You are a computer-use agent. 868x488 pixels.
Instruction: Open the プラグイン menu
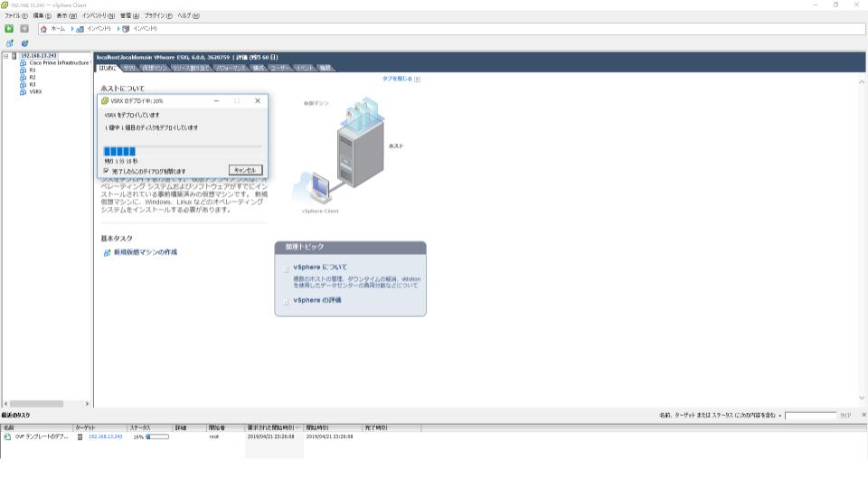click(158, 16)
